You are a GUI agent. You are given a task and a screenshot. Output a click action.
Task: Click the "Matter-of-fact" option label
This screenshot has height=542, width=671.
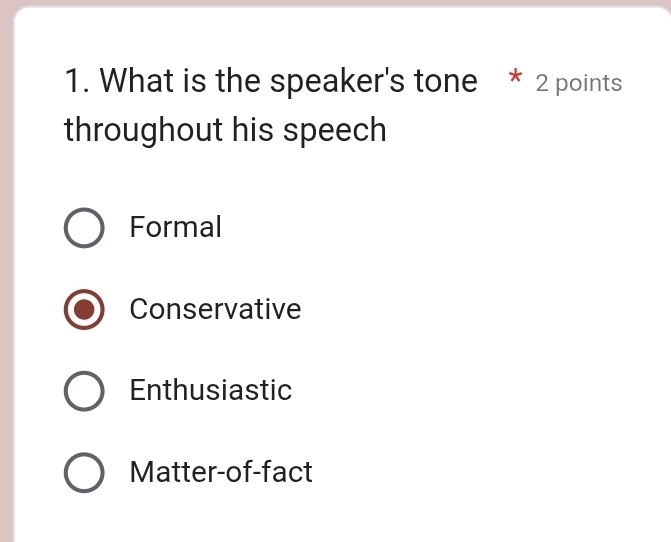[221, 472]
